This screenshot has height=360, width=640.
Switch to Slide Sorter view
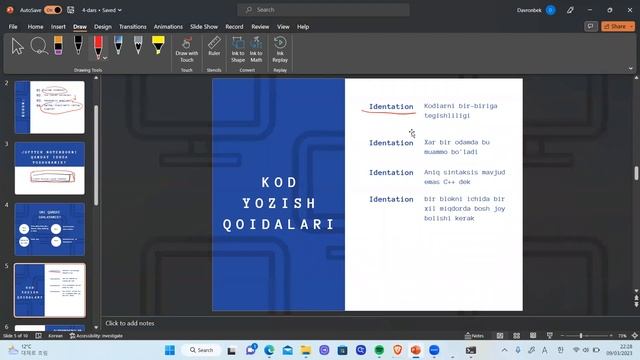pyautogui.click(x=517, y=336)
